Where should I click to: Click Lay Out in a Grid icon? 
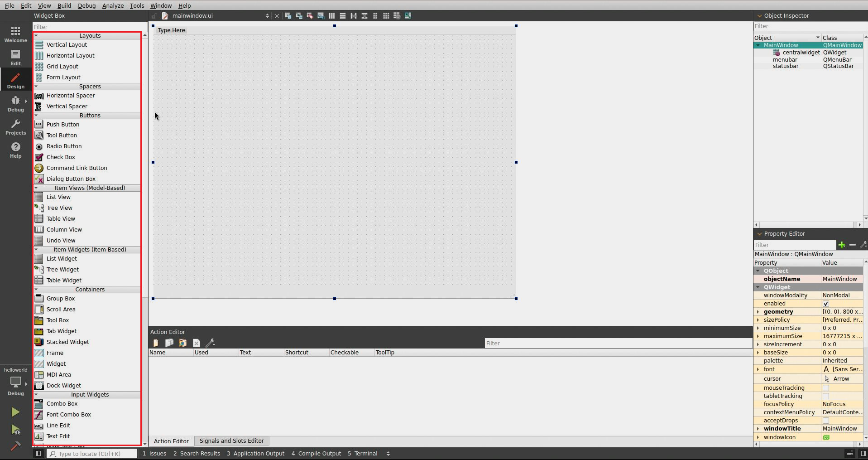click(386, 16)
